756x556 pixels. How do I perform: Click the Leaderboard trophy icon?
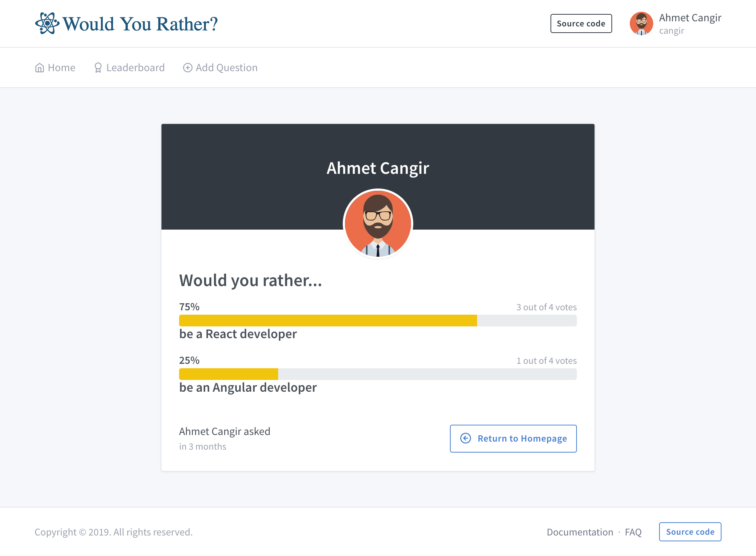point(97,67)
